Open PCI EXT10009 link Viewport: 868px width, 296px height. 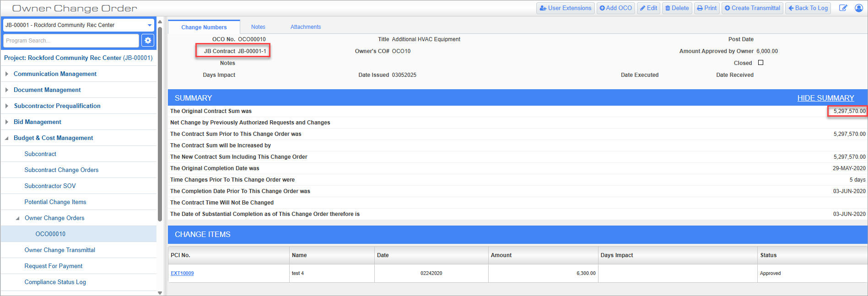coord(182,273)
